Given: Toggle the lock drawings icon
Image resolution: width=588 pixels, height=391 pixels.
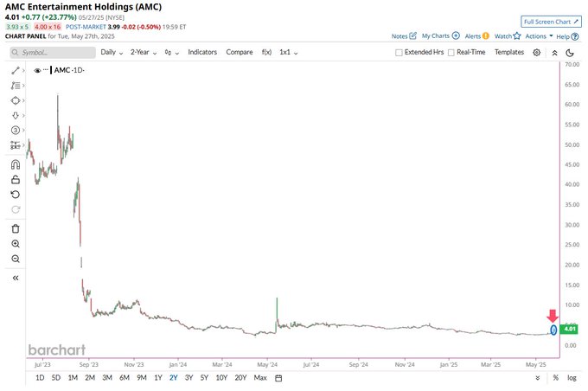Looking at the screenshot, I should [16, 179].
